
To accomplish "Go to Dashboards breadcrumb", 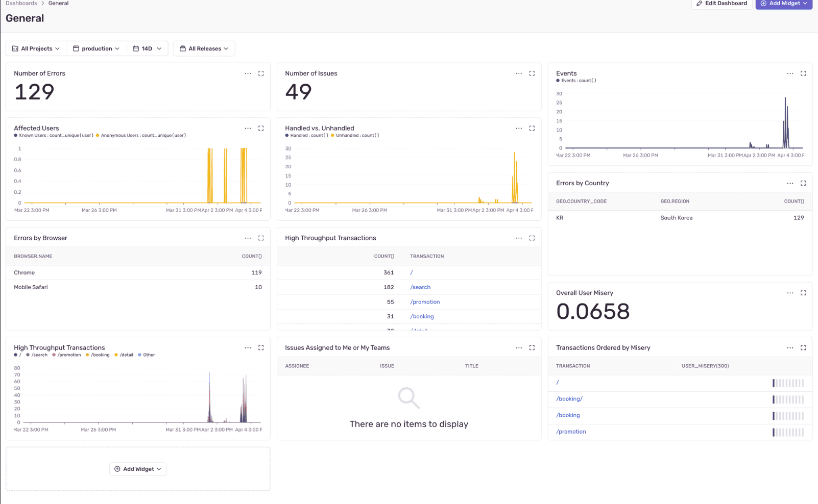I will tap(21, 4).
